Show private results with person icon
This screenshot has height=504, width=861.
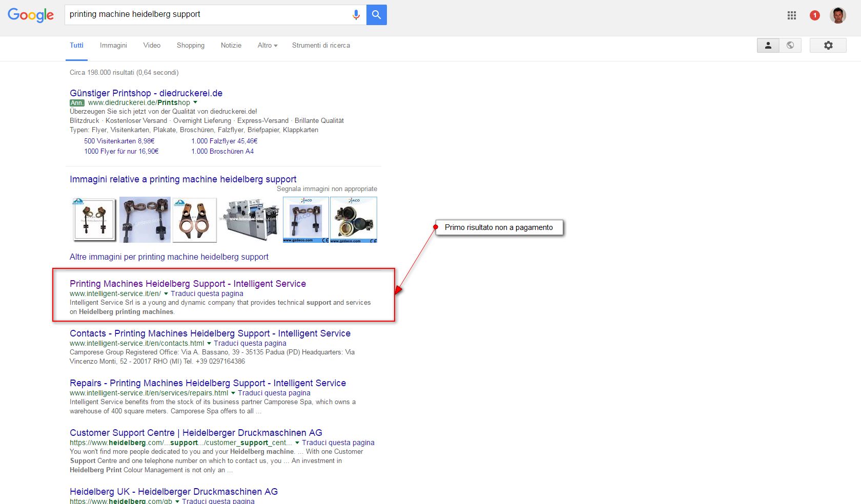coord(768,45)
